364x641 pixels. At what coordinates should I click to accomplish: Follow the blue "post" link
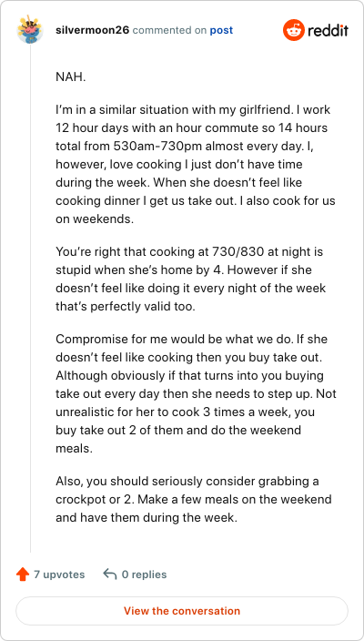click(221, 30)
